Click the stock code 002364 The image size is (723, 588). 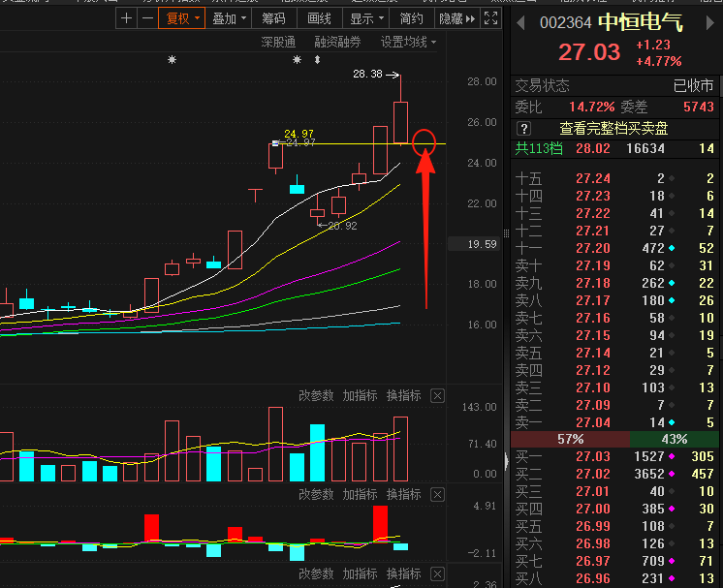tap(565, 22)
